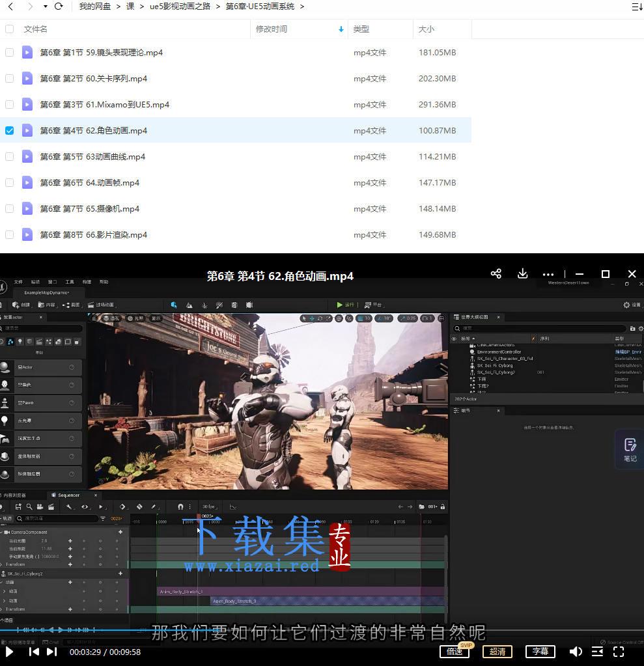Open the sort and view options icon
The width and height of the screenshot is (644, 666).
click(x=637, y=7)
